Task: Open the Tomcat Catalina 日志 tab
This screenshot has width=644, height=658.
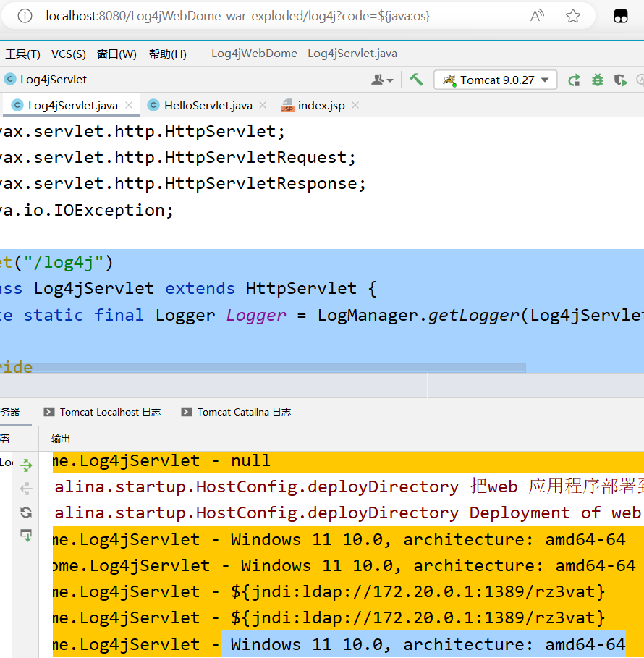Action: tap(236, 412)
